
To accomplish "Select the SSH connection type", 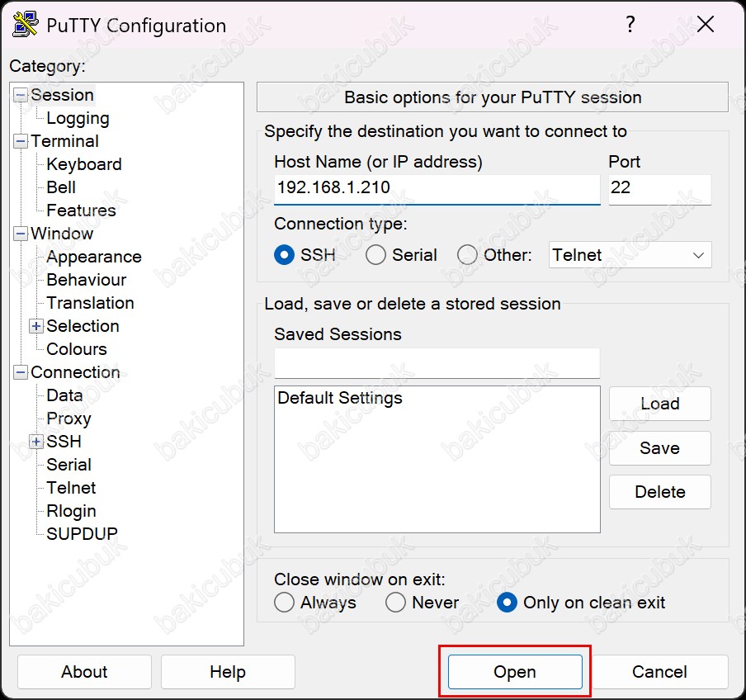I will point(284,255).
